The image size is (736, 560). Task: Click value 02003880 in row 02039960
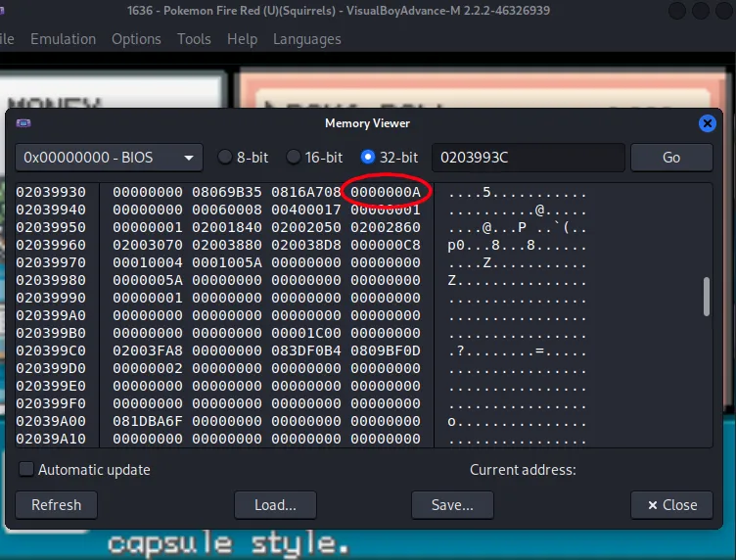coord(227,245)
